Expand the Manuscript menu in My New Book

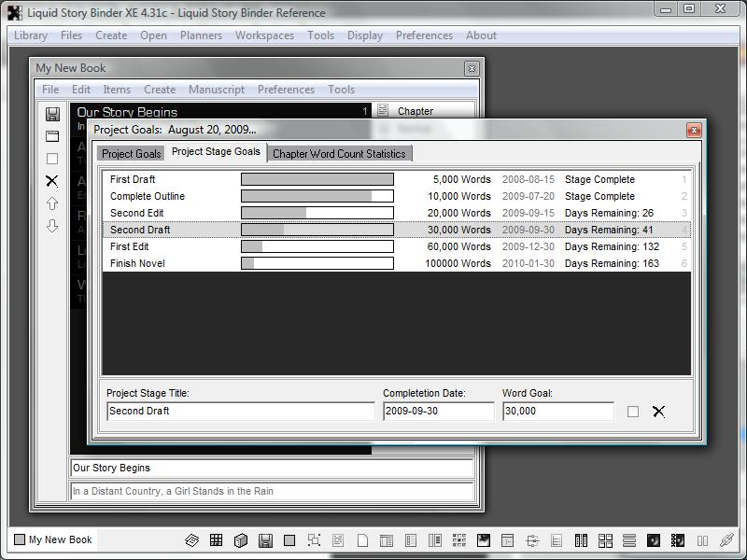pos(216,90)
